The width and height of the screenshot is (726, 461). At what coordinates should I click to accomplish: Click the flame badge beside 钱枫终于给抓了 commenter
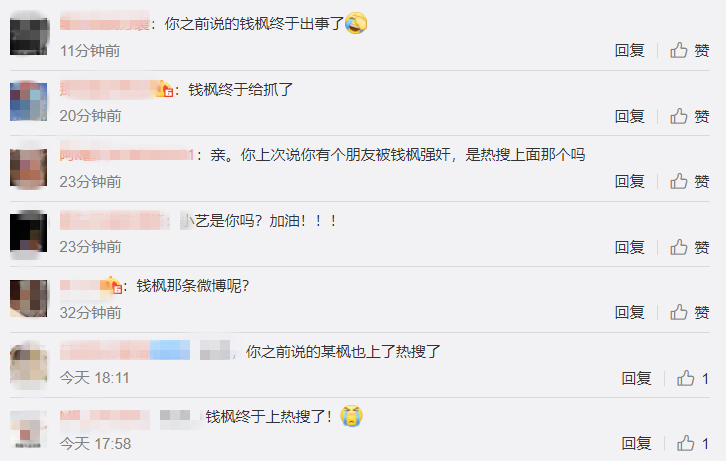click(164, 88)
